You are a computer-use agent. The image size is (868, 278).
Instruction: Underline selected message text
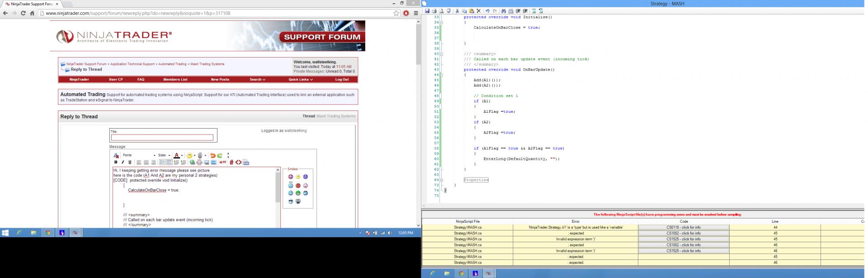click(130, 162)
